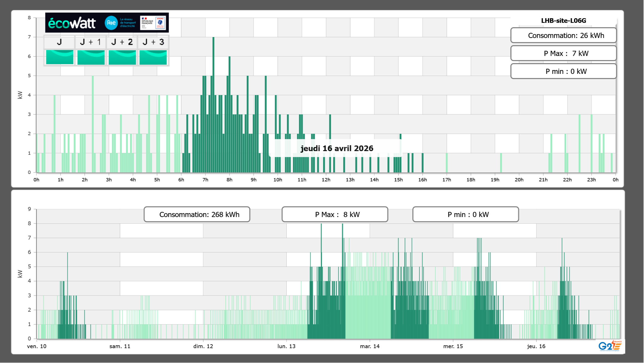Click the jeudi 16 avril 2026 date label
The height and width of the screenshot is (363, 644).
click(x=337, y=148)
